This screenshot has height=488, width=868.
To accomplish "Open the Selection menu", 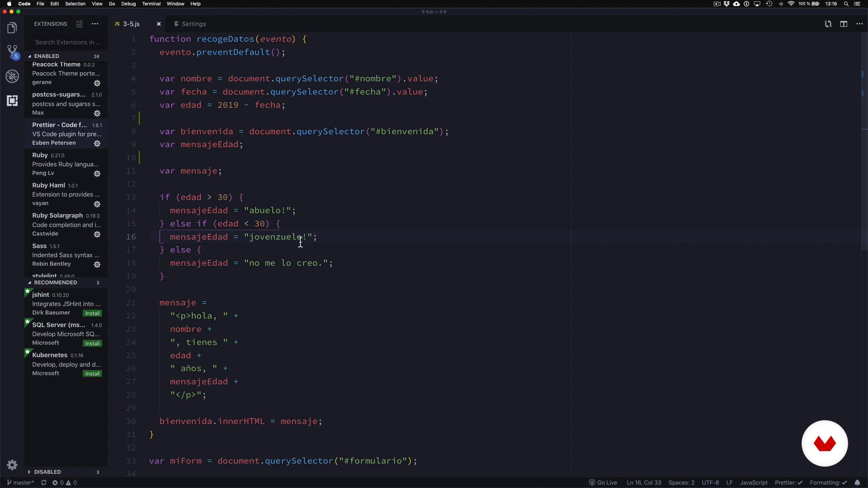I will [75, 4].
